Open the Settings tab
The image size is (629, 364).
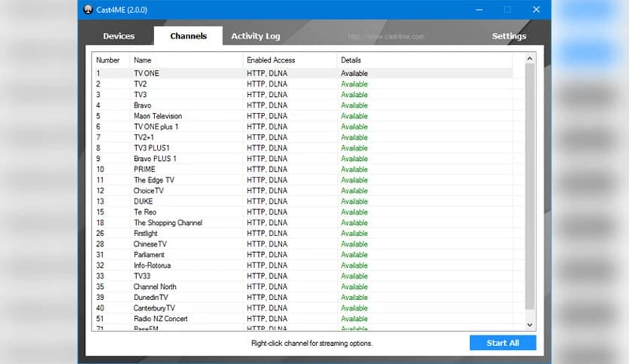tap(509, 36)
